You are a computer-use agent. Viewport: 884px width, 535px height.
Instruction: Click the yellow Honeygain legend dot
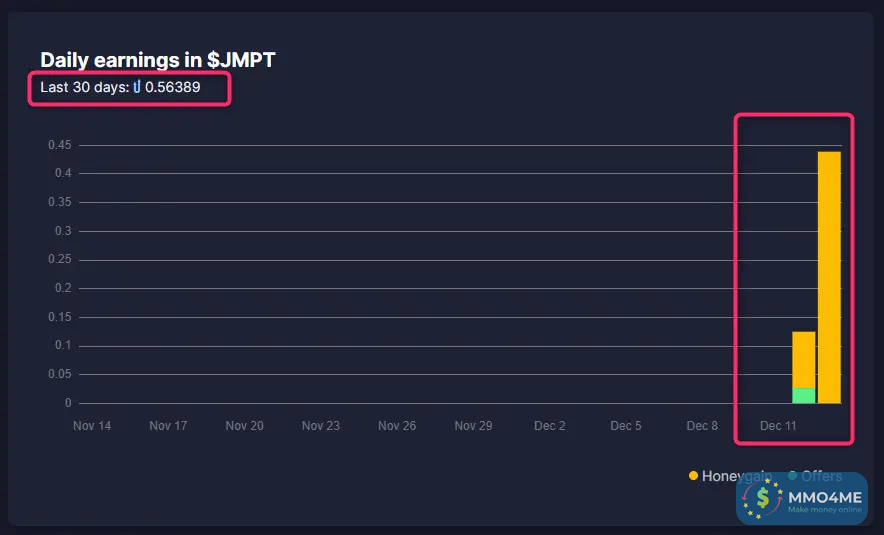(693, 476)
